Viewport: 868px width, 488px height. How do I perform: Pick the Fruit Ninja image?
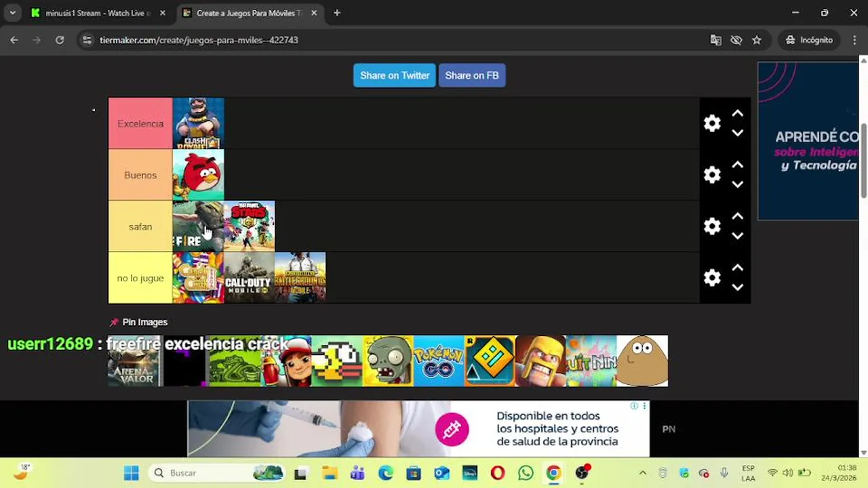point(591,361)
